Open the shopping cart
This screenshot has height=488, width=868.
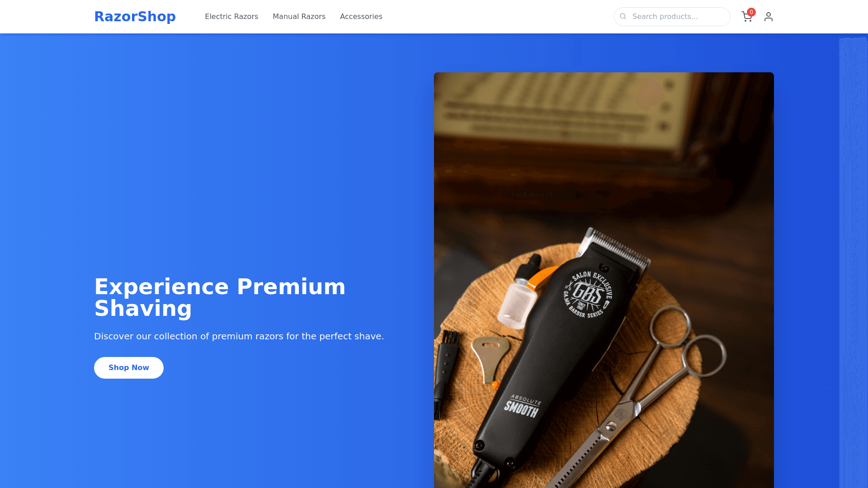click(x=747, y=17)
